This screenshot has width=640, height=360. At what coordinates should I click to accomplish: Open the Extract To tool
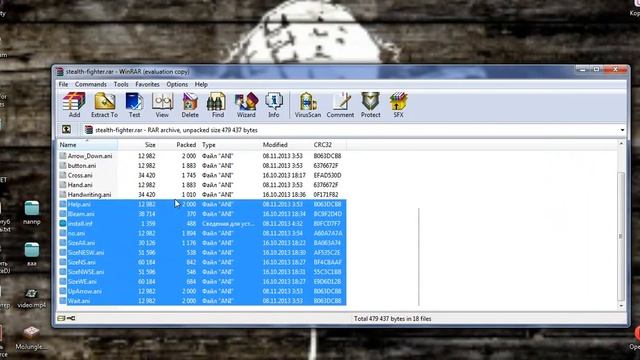click(x=104, y=104)
